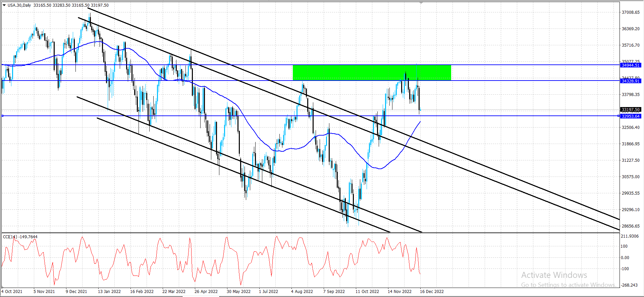This screenshot has width=644, height=297.
Task: Click the 211.9306 CCI scale value
Action: pyautogui.click(x=630, y=236)
